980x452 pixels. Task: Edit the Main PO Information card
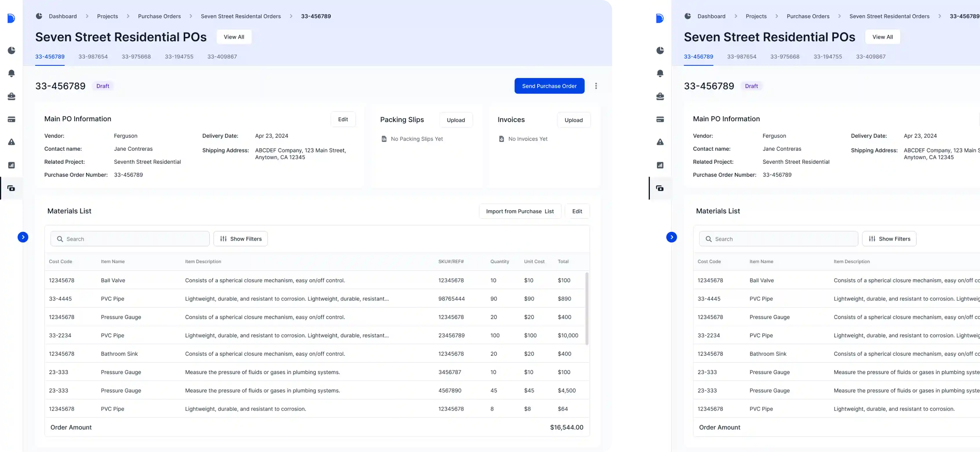click(343, 119)
